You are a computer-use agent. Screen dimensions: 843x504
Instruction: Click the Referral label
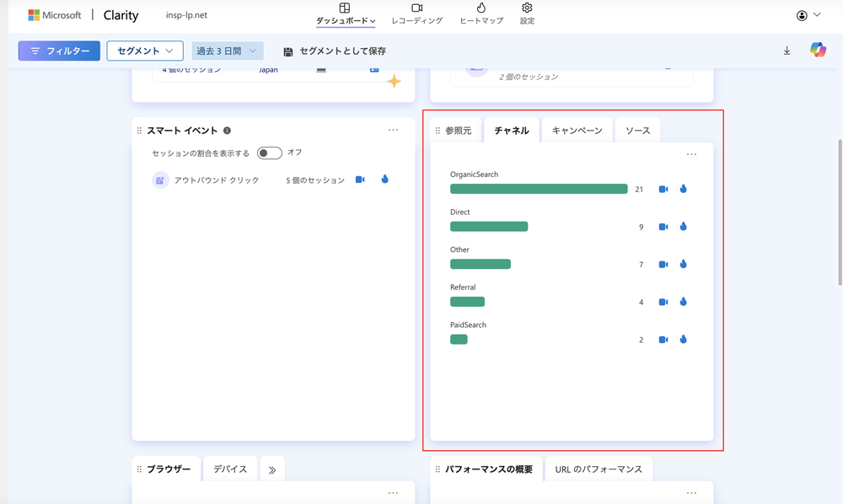coord(463,287)
